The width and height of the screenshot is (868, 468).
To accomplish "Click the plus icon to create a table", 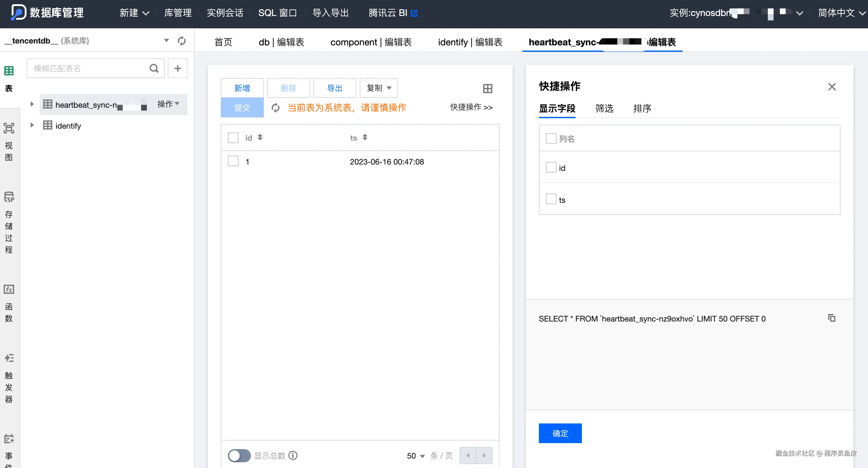I will pos(178,68).
